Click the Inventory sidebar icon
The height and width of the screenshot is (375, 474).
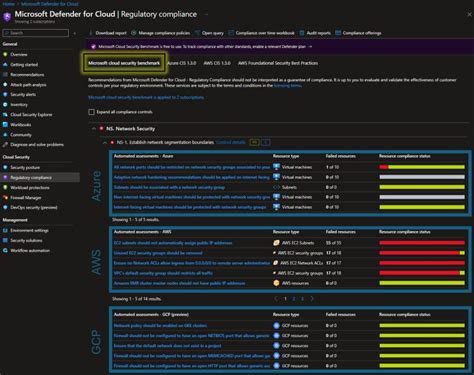point(5,104)
